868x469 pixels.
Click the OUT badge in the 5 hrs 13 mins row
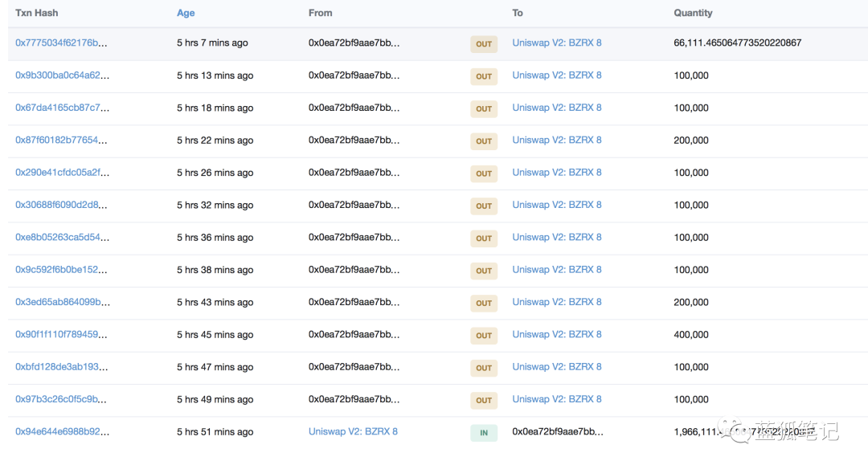click(484, 76)
